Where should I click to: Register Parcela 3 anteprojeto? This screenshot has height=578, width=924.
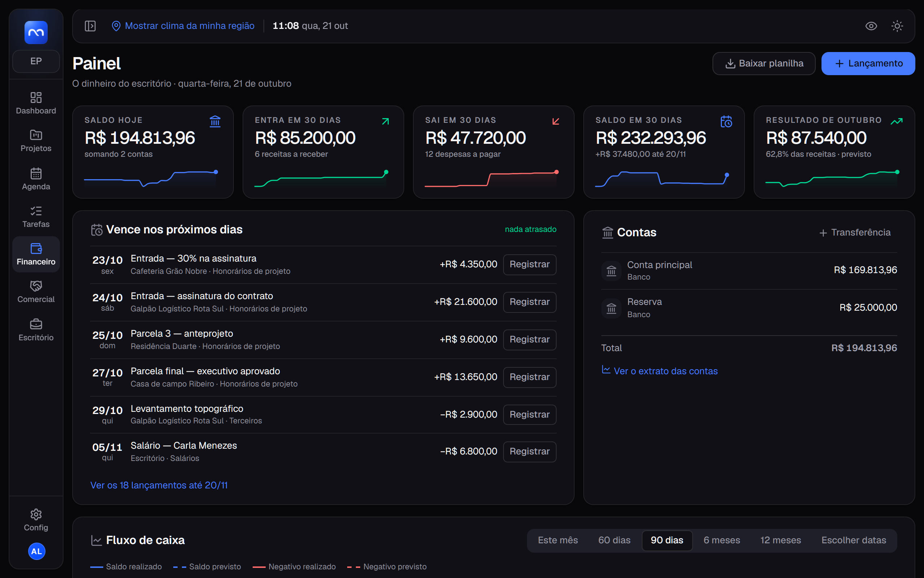coord(529,340)
